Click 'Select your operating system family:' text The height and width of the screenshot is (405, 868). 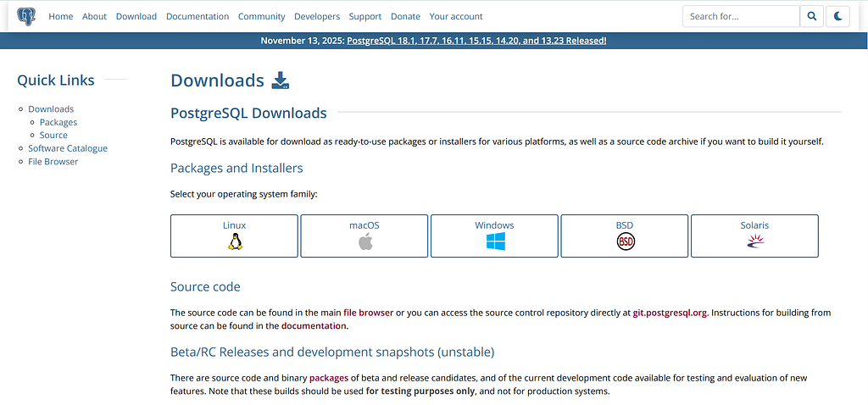coord(243,195)
